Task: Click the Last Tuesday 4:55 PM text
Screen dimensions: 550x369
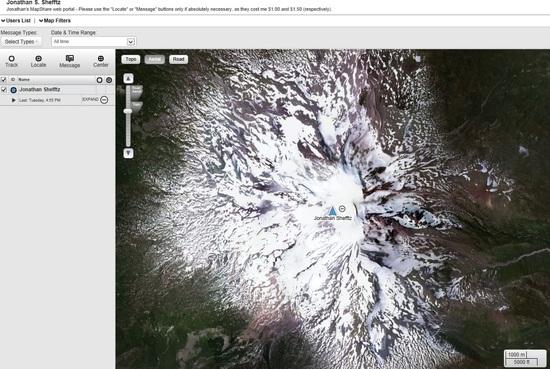Action: click(40, 100)
